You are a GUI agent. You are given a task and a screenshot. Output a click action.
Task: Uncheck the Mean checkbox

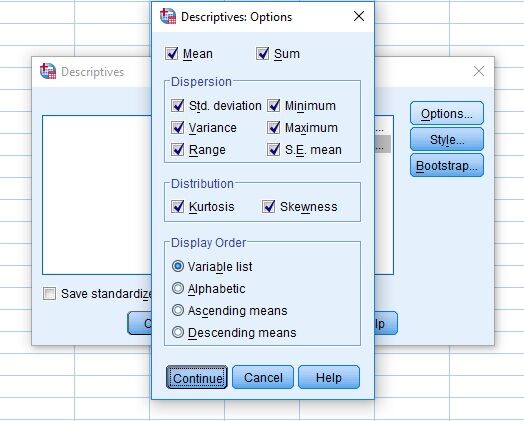[x=172, y=53]
